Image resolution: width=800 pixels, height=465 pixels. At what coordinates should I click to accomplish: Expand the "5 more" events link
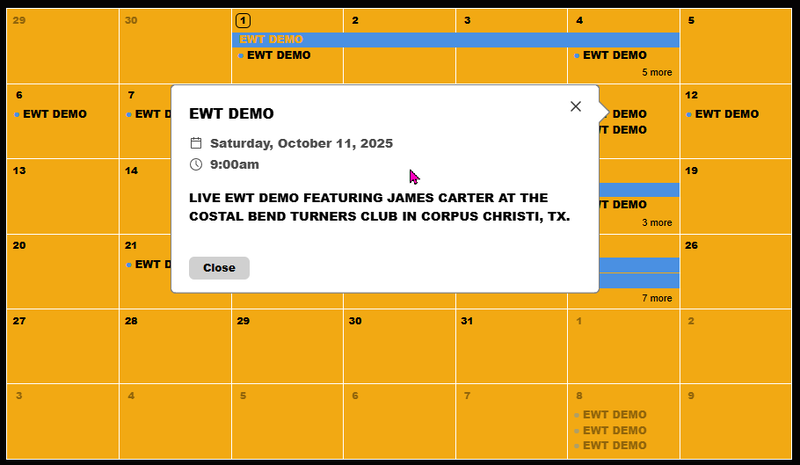click(x=657, y=73)
